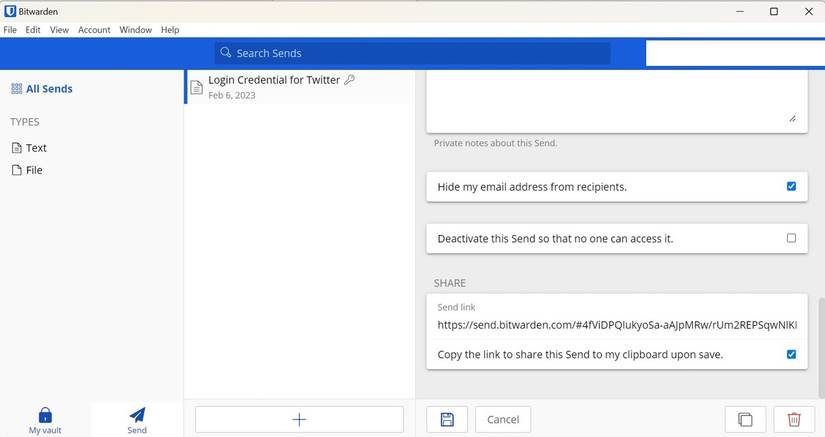The image size is (825, 437).
Task: Open the Help menu
Action: click(x=170, y=30)
